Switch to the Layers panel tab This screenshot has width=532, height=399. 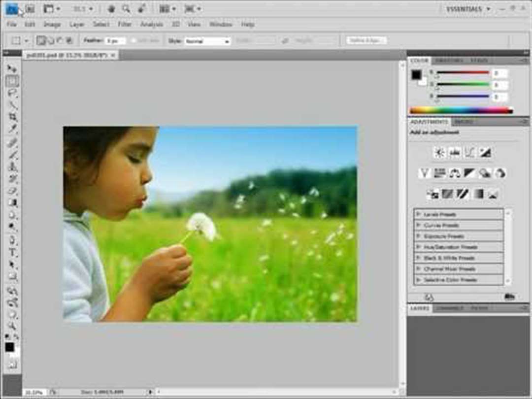[420, 308]
